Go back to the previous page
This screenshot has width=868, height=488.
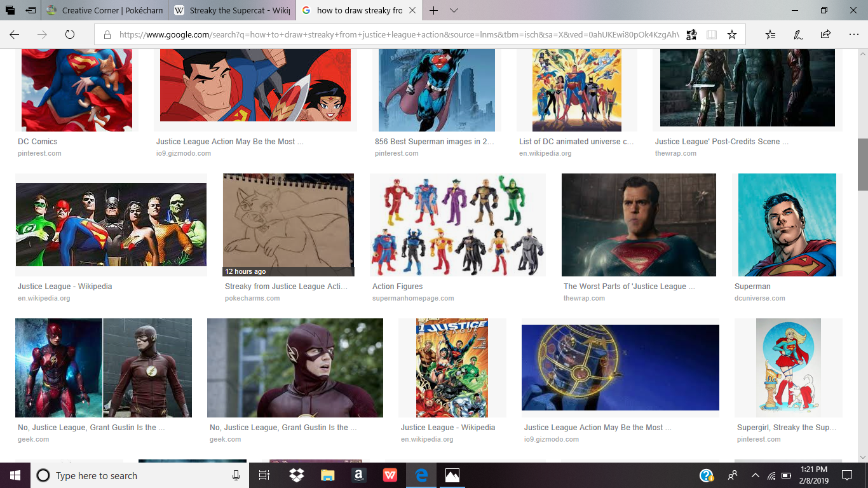[x=15, y=35]
